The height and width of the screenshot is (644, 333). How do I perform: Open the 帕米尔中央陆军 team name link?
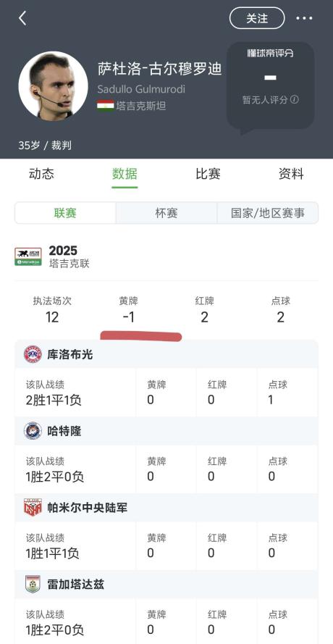pyautogui.click(x=88, y=508)
